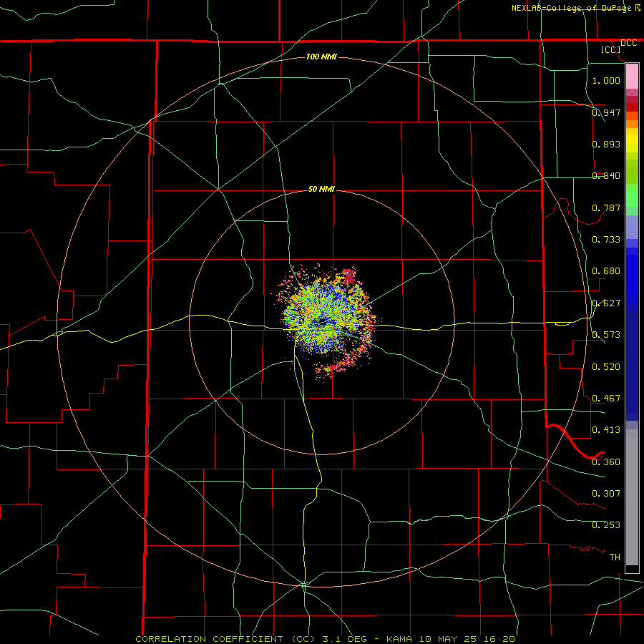Click the 1.000 value on the color scale
The height and width of the screenshot is (644, 644).
[606, 80]
